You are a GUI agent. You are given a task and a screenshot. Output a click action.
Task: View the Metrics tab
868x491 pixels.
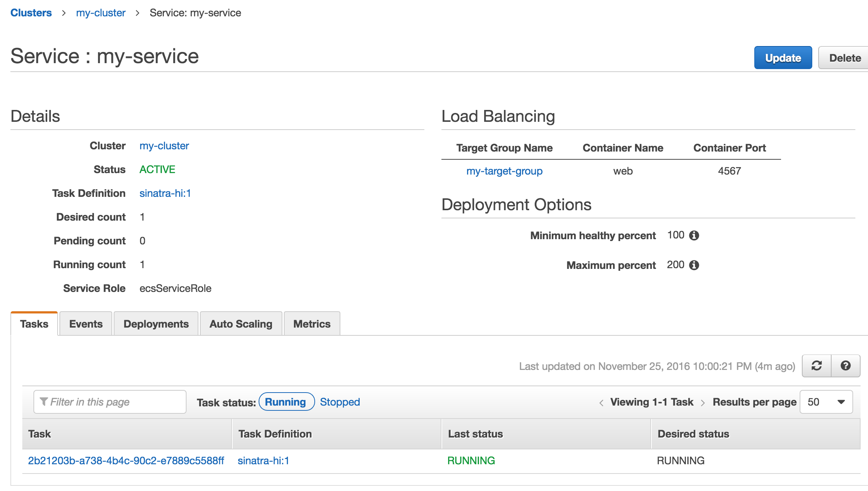pyautogui.click(x=312, y=324)
